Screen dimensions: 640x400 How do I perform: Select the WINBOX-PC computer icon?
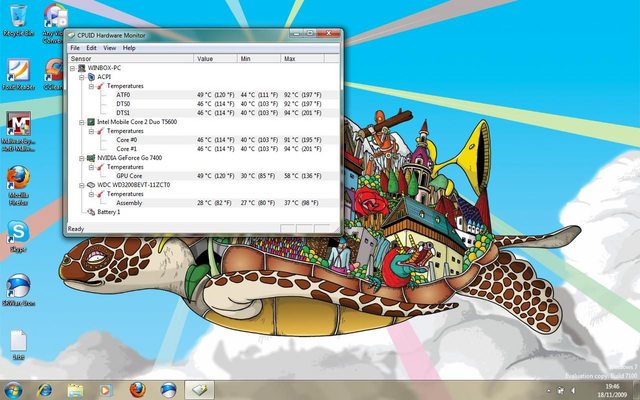click(82, 68)
